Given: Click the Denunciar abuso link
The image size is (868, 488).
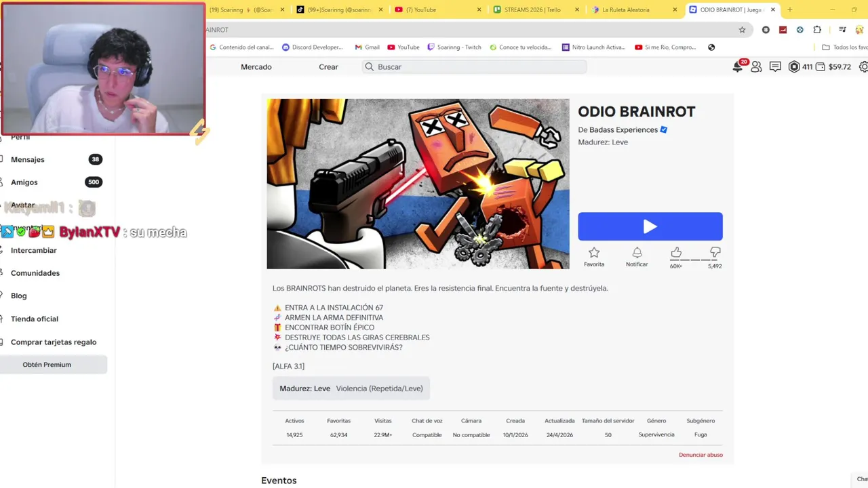Looking at the screenshot, I should point(701,455).
